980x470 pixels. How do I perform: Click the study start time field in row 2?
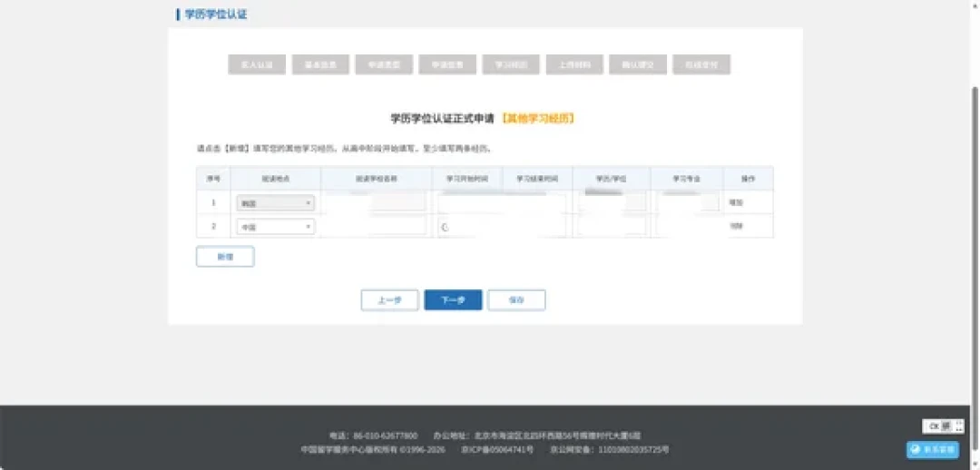point(467,226)
